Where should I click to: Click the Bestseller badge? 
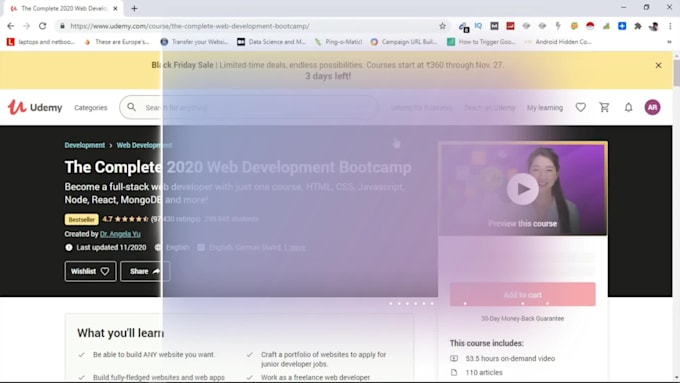tap(82, 219)
